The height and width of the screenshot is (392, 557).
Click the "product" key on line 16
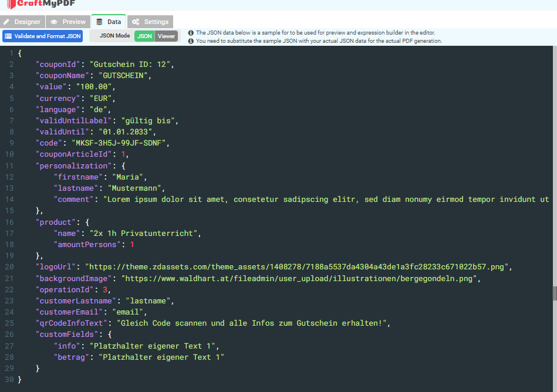tap(55, 222)
